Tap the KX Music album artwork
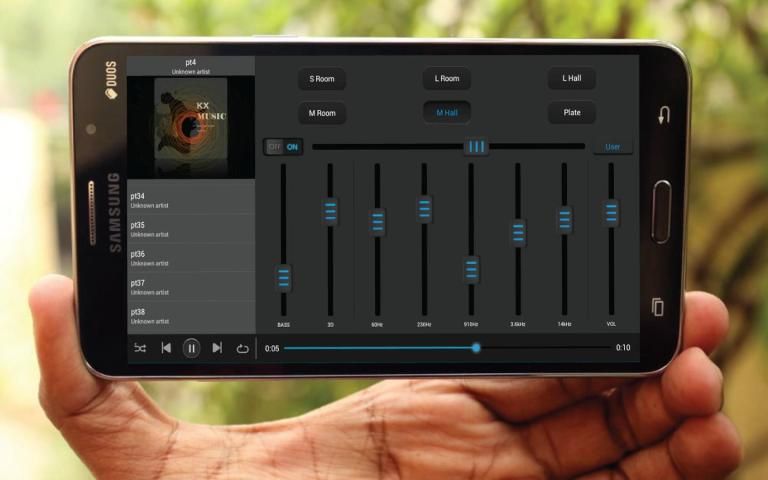The height and width of the screenshot is (480, 768). 191,127
